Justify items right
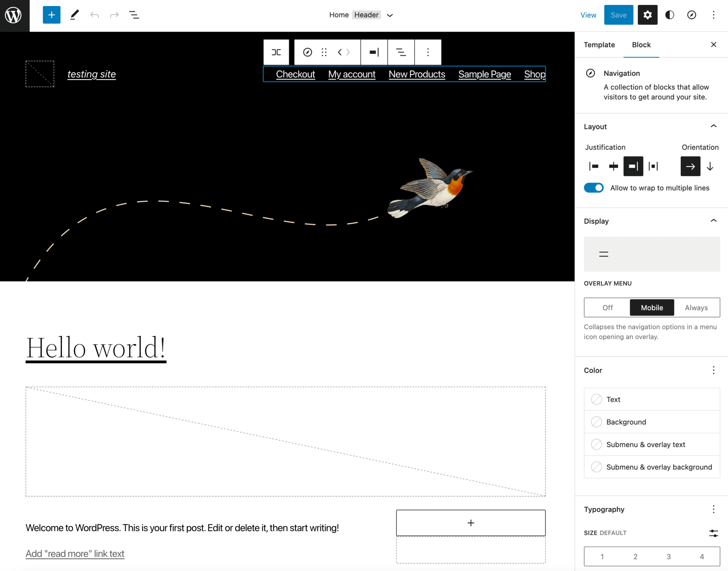The width and height of the screenshot is (728, 571). (x=633, y=166)
